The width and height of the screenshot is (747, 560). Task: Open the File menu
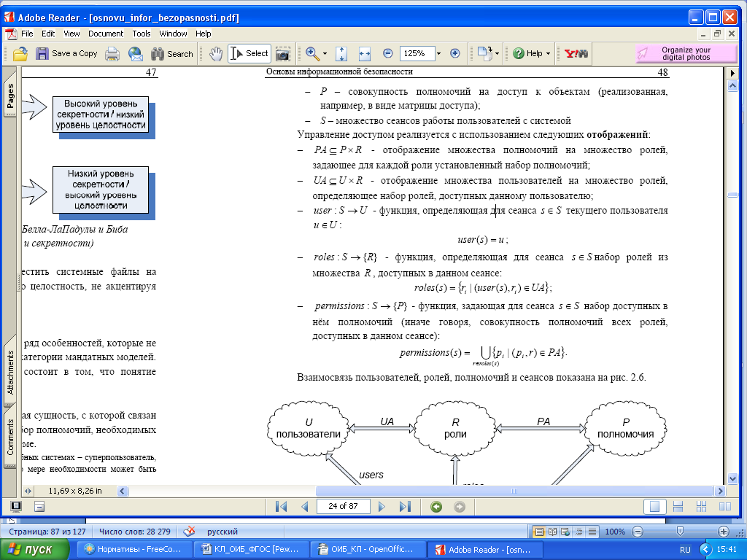click(27, 34)
